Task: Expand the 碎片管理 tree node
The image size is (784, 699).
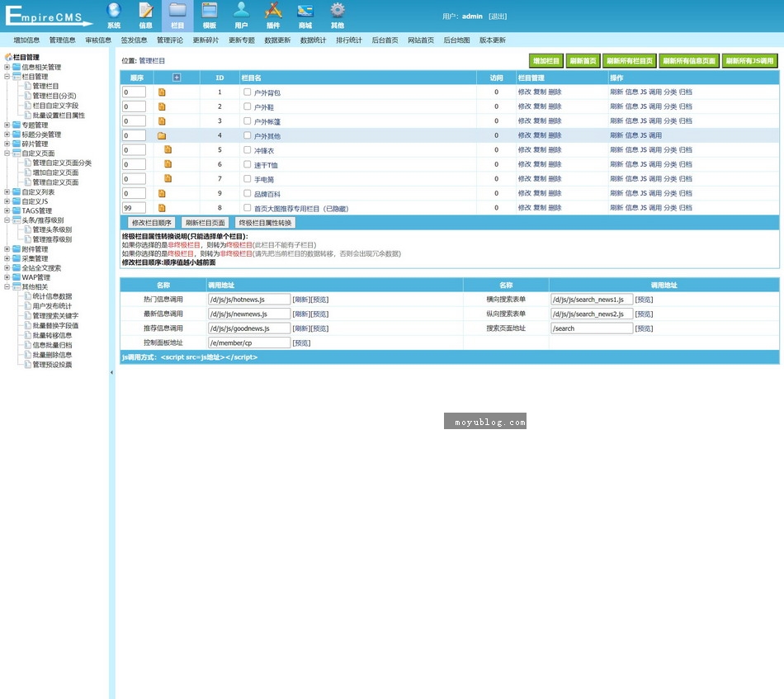Action: [7, 144]
